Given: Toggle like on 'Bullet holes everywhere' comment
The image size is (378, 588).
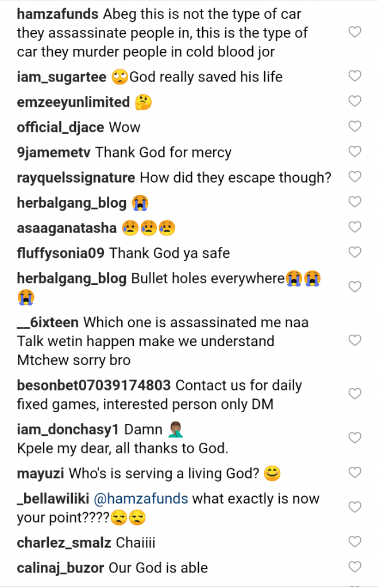Looking at the screenshot, I should (355, 287).
